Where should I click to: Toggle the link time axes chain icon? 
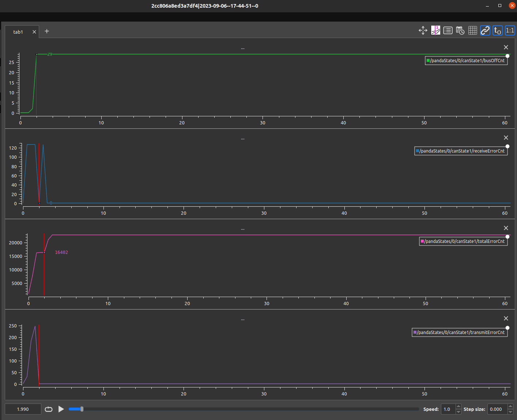(485, 30)
